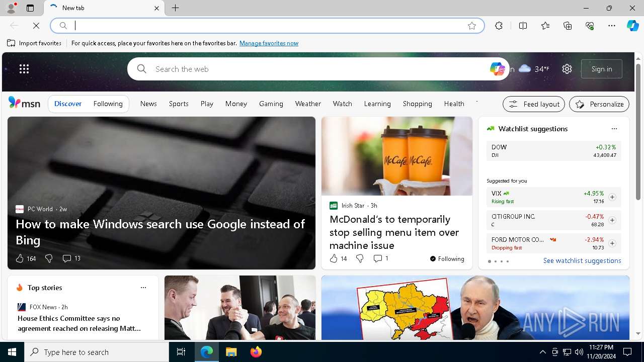The height and width of the screenshot is (362, 644).
Task: Open the Learning category
Action: [377, 104]
